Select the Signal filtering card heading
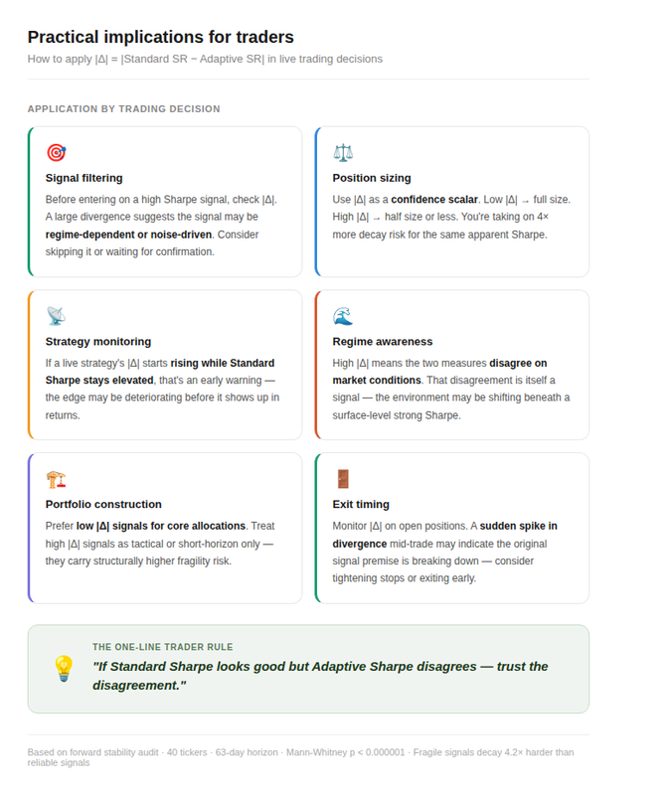This screenshot has height=795, width=672. 84,178
